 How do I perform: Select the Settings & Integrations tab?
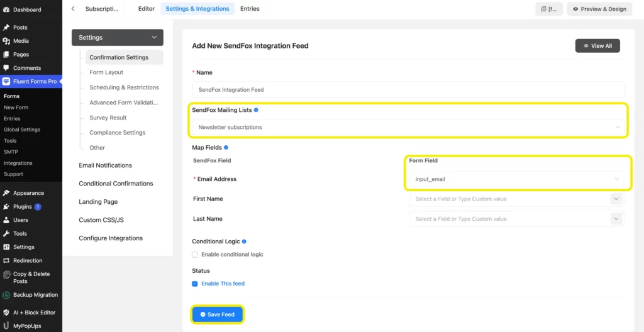(197, 9)
